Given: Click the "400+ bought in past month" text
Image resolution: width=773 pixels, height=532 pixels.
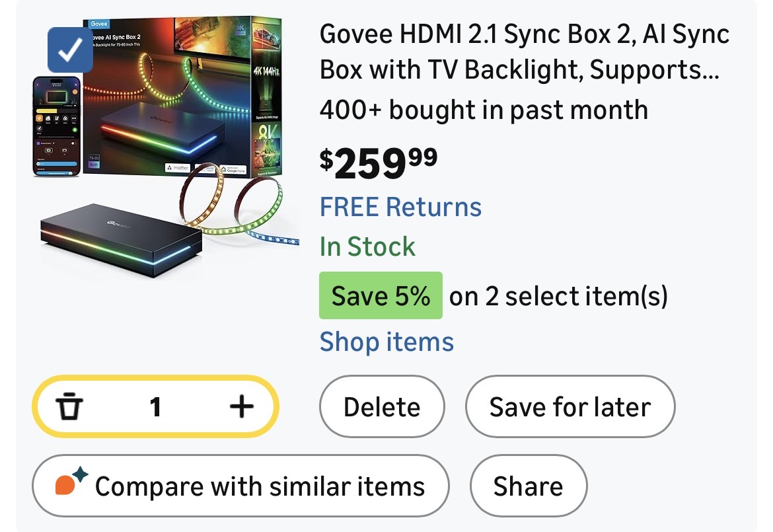Looking at the screenshot, I should click(483, 109).
